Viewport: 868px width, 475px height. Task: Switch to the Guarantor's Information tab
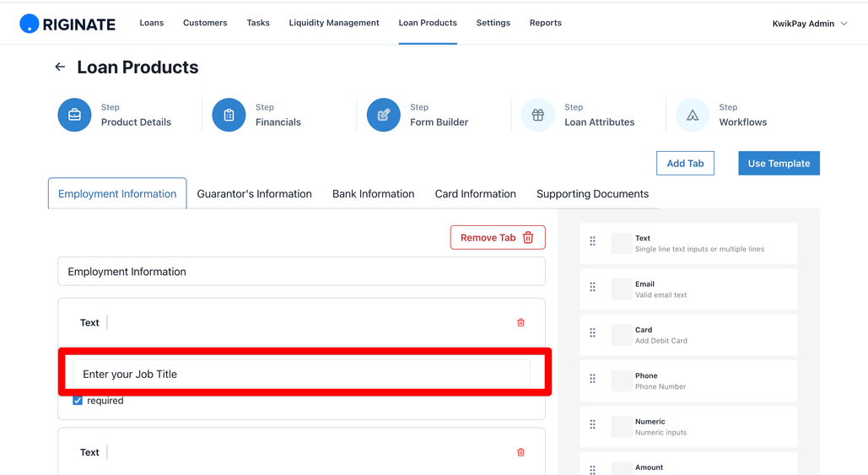pyautogui.click(x=254, y=194)
